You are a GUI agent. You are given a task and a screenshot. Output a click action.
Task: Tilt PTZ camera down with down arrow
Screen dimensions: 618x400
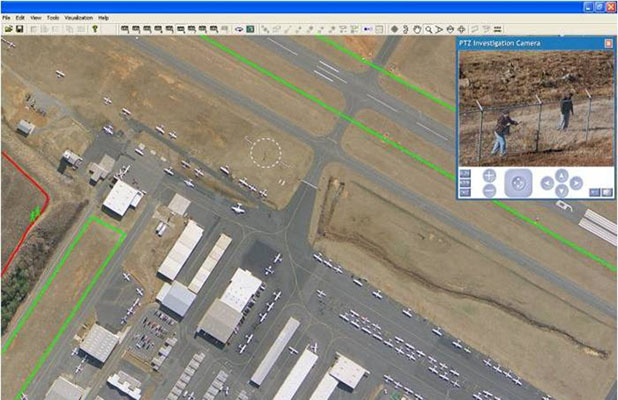(x=562, y=191)
